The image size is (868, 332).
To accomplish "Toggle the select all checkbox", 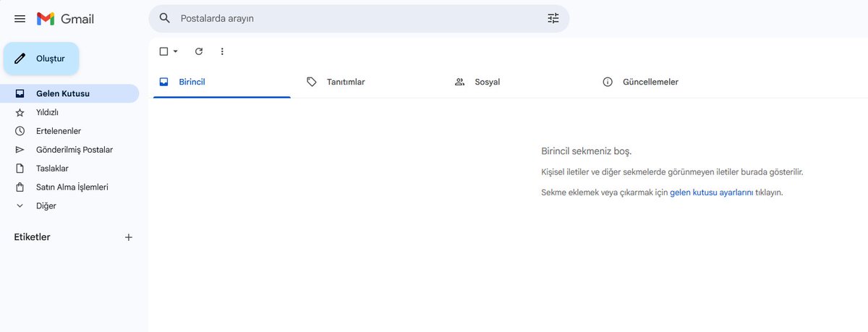I will tap(163, 51).
